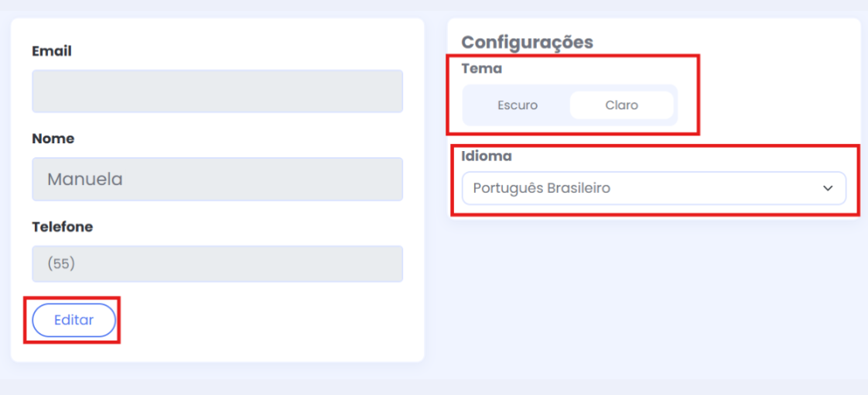The height and width of the screenshot is (395, 868).
Task: Click the Email label
Action: click(52, 51)
